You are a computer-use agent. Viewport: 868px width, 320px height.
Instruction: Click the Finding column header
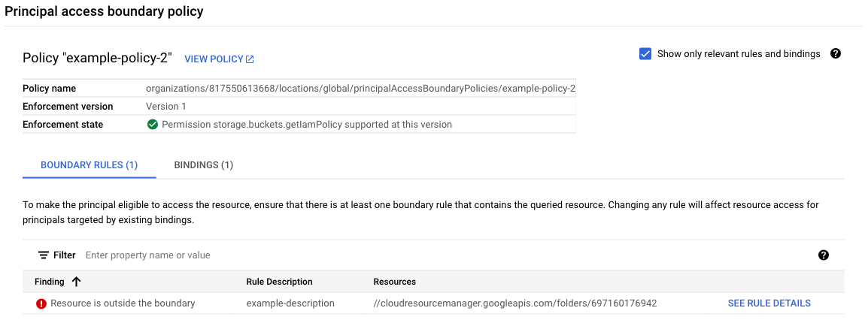[50, 282]
